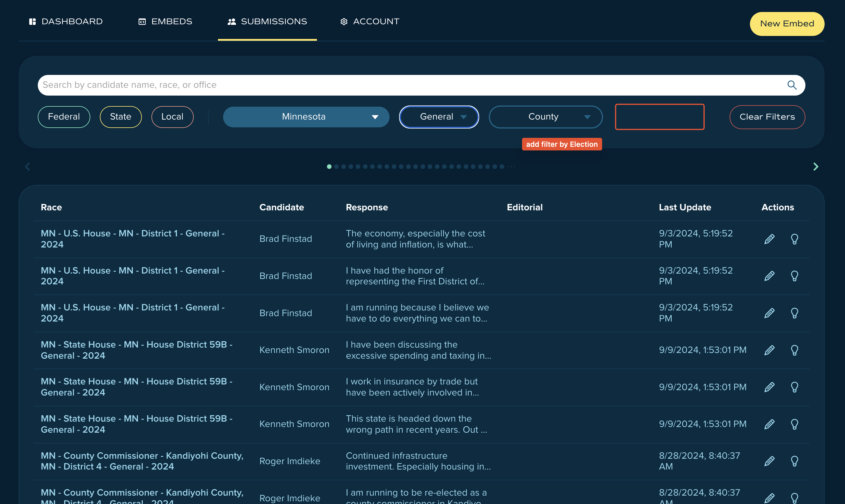
Task: Open the General election type dropdown
Action: coord(439,117)
